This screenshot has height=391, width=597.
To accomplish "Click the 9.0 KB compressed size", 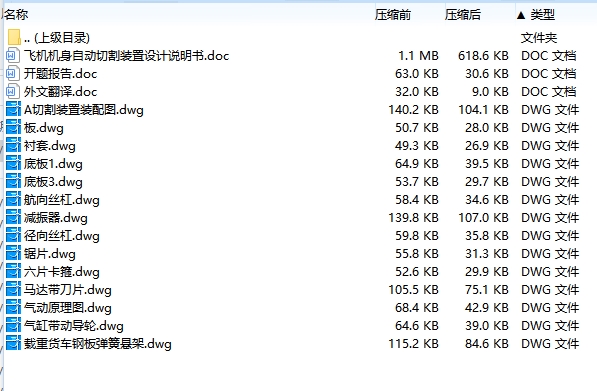I will (490, 92).
